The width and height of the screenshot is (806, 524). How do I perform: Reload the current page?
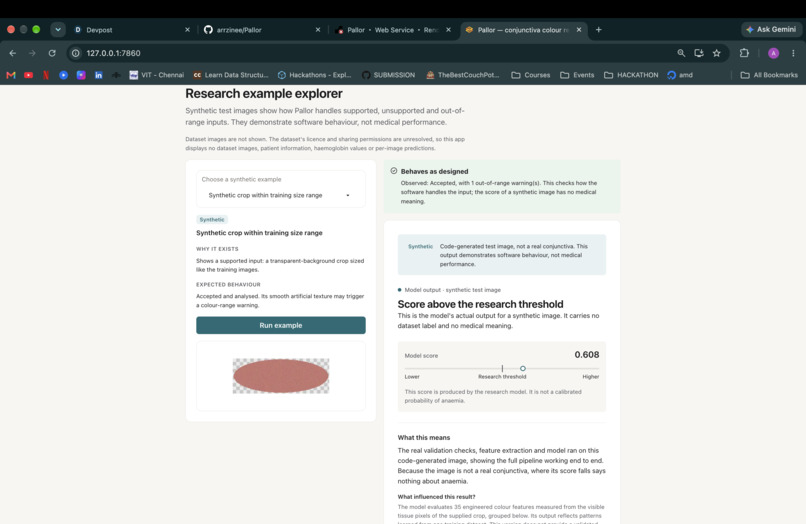[52, 53]
